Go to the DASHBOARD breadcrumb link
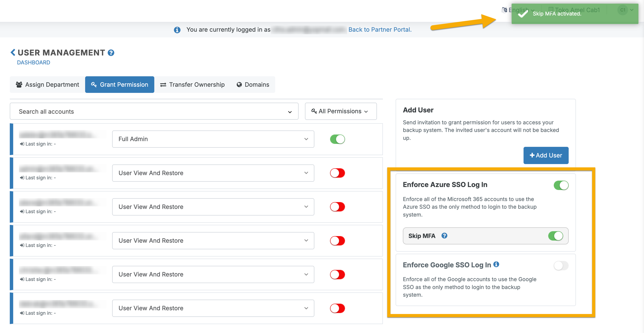The height and width of the screenshot is (333, 644). coord(33,62)
